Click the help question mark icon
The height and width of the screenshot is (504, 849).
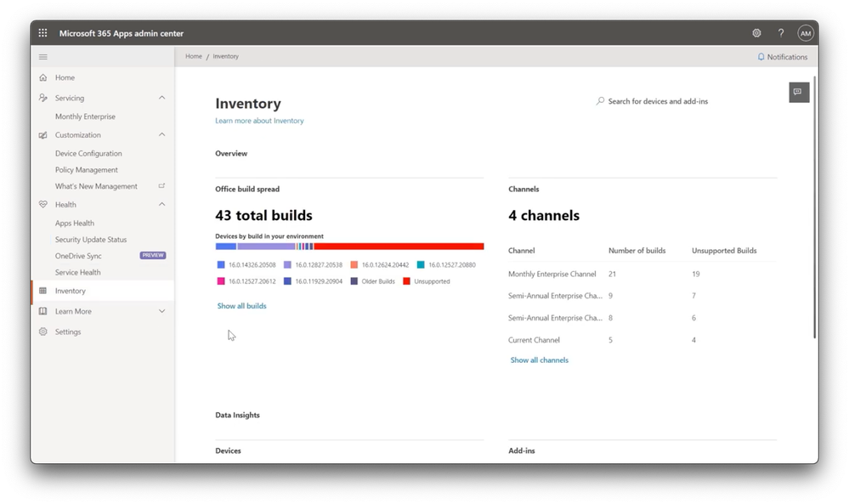tap(781, 33)
